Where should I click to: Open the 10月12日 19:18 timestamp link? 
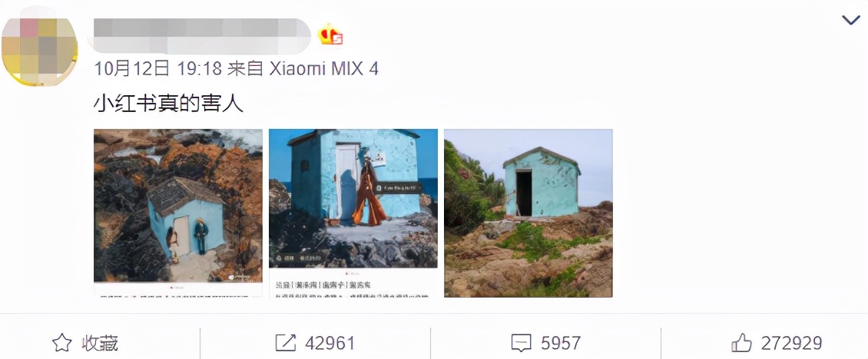point(158,68)
